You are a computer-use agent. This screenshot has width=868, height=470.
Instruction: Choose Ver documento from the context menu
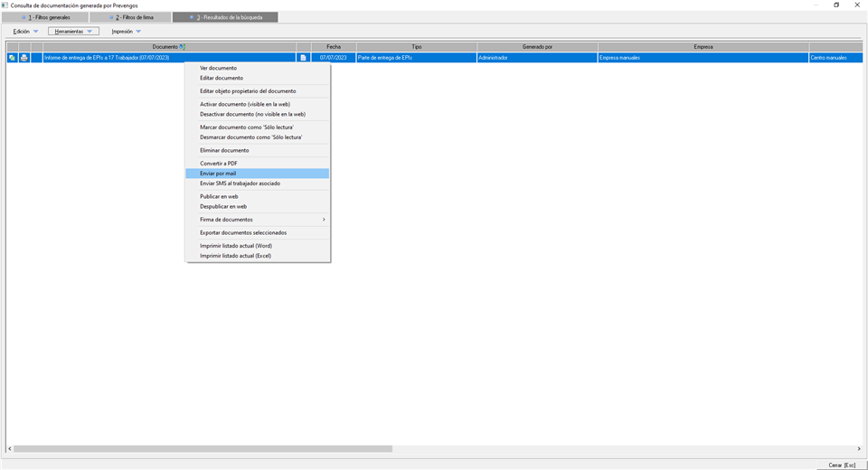click(258, 68)
